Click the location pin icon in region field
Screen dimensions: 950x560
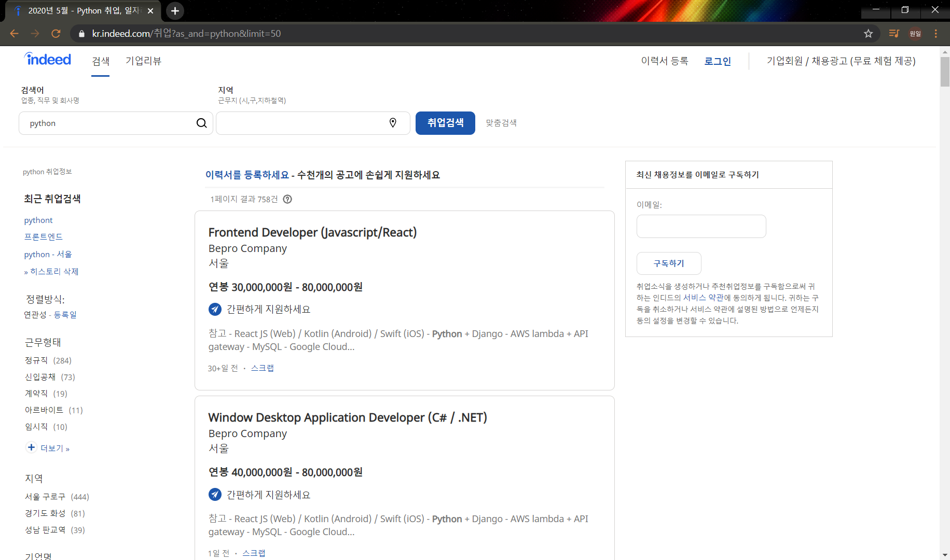[x=393, y=123]
